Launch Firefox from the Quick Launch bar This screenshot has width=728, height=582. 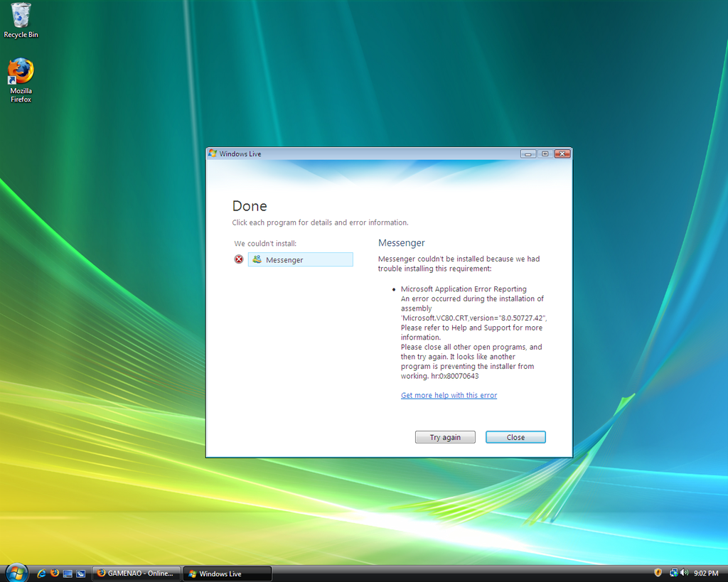(54, 573)
